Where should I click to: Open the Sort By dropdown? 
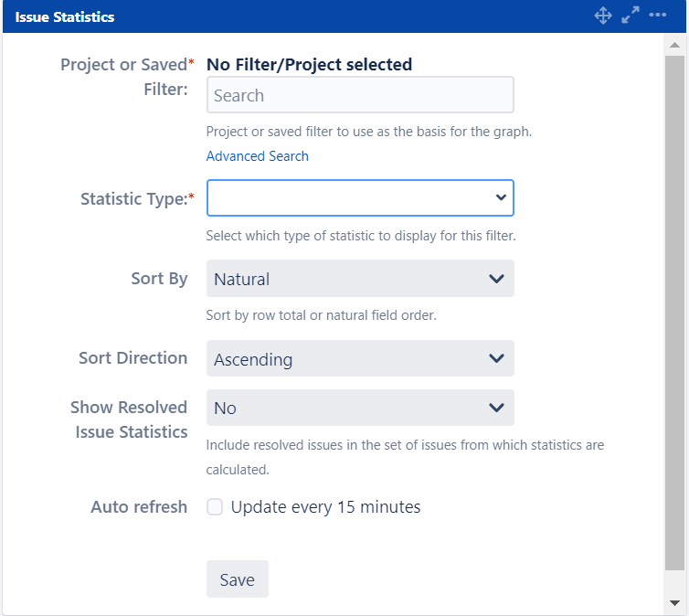coord(360,279)
